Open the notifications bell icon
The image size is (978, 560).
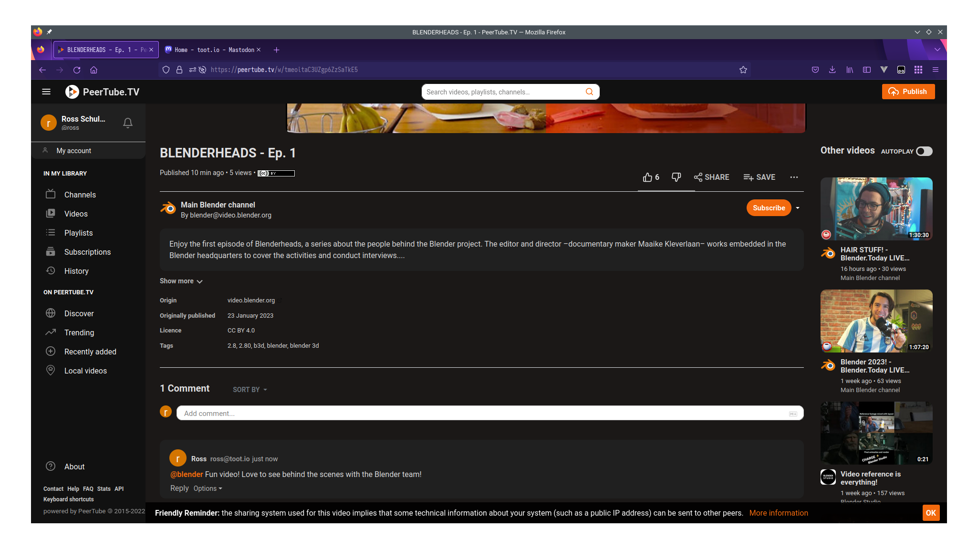pos(127,123)
